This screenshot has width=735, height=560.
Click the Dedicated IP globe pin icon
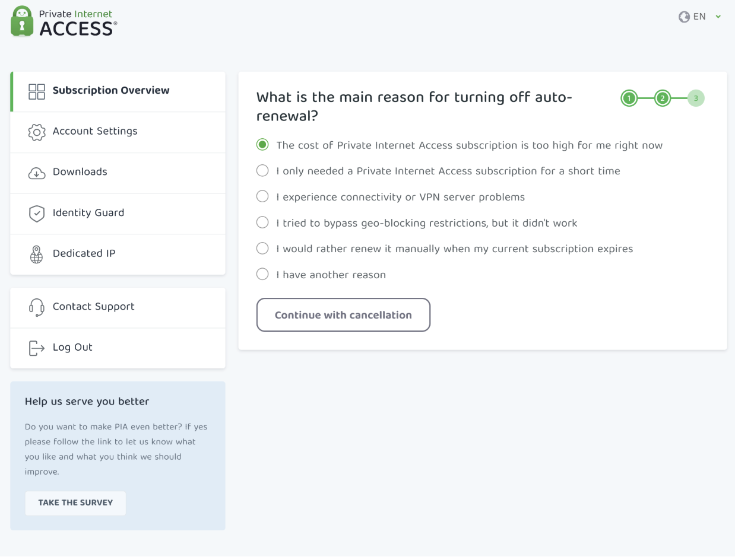click(x=37, y=254)
